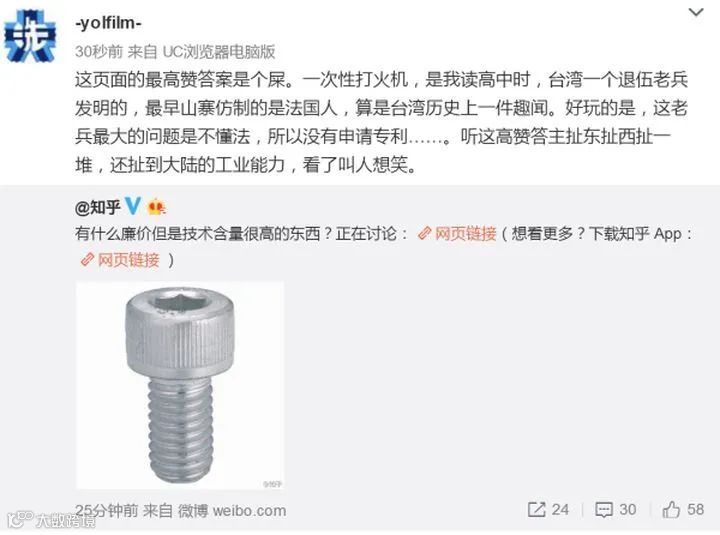Click the first orange chain-link icon
The image size is (720, 535).
coord(424,234)
